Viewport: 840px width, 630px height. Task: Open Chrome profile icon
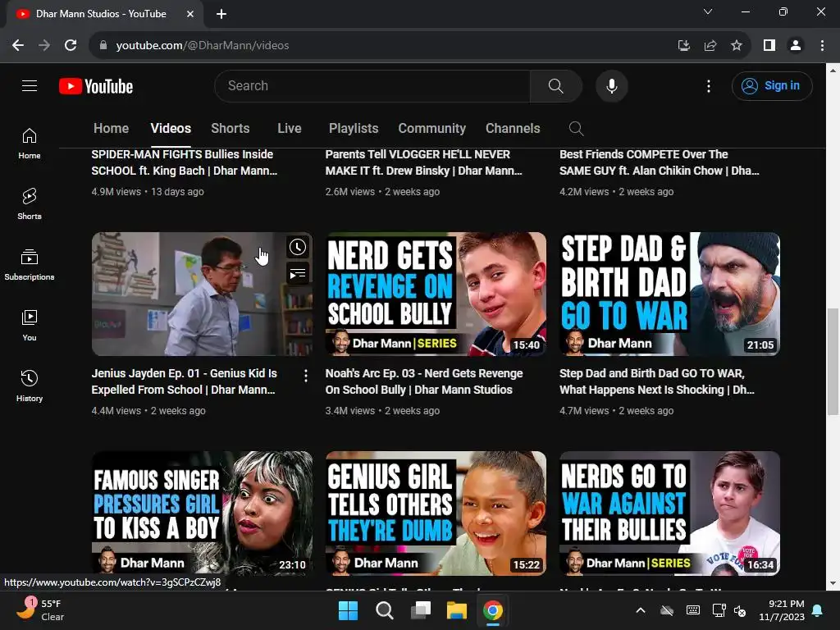(x=796, y=46)
